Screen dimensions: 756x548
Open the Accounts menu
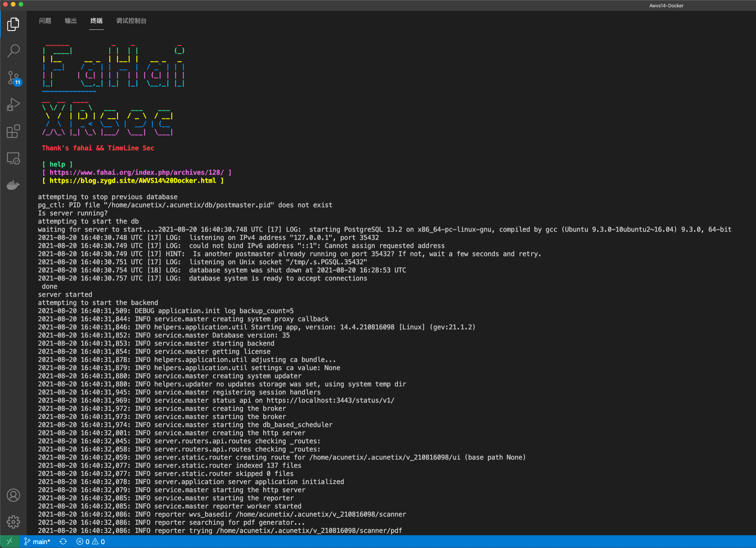pyautogui.click(x=13, y=495)
